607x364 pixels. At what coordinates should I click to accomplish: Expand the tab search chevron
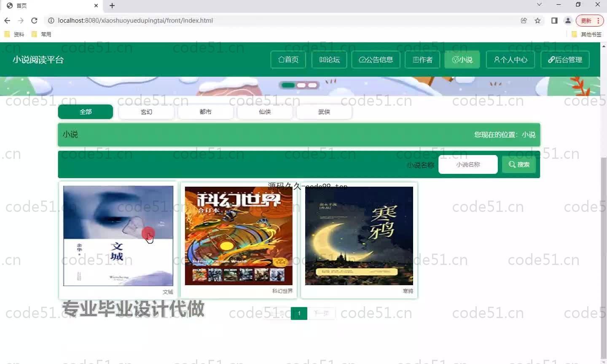pyautogui.click(x=539, y=5)
